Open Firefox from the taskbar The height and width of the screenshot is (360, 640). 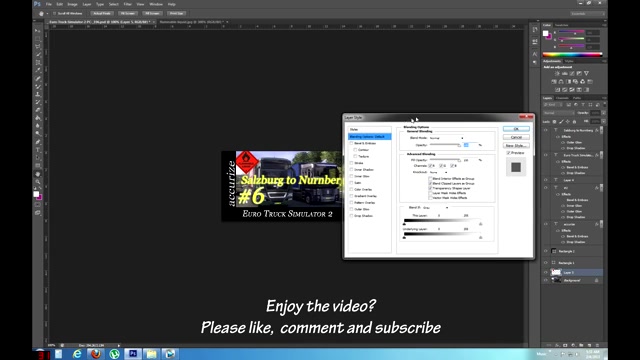point(96,354)
